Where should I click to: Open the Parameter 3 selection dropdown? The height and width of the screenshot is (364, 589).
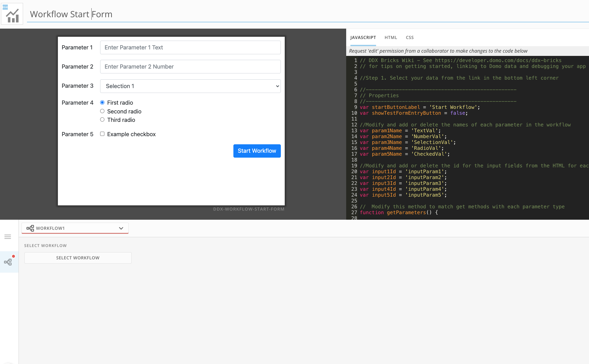190,86
